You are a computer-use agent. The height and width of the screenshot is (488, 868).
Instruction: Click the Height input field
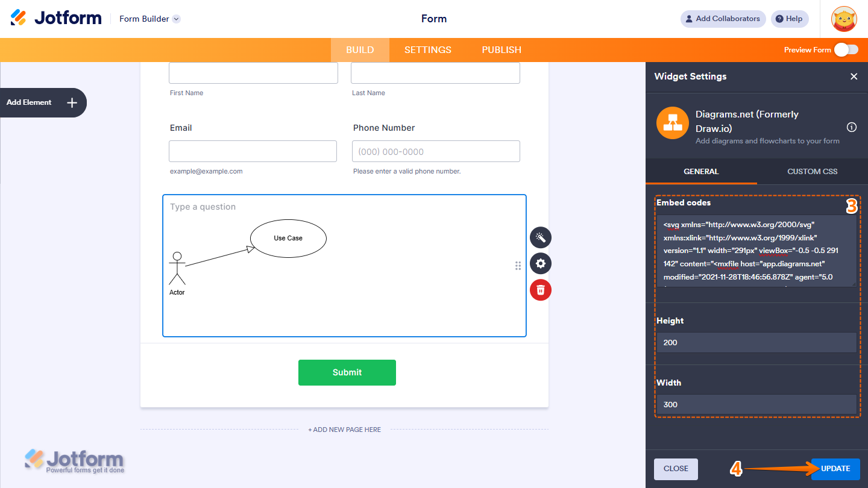point(756,342)
